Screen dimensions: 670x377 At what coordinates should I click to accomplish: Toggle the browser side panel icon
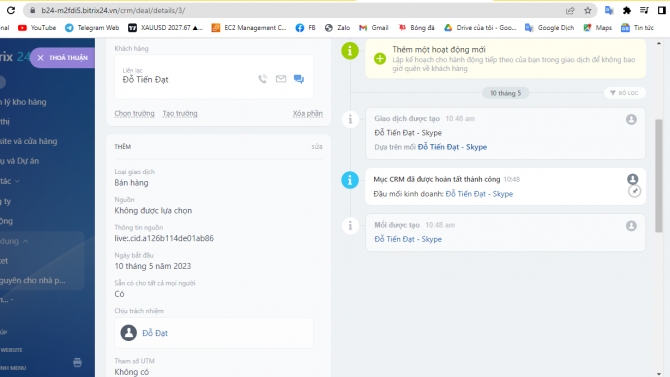coord(661,10)
